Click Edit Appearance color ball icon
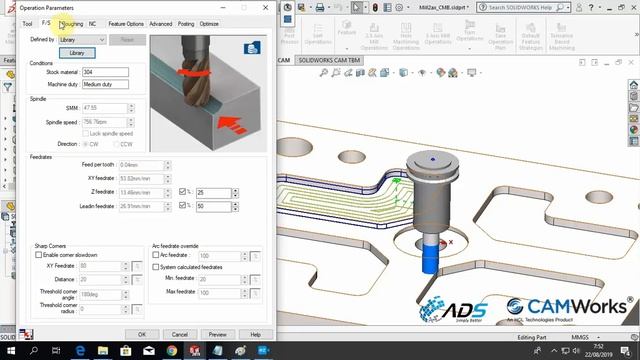This screenshot has width=640, height=360. (440, 73)
